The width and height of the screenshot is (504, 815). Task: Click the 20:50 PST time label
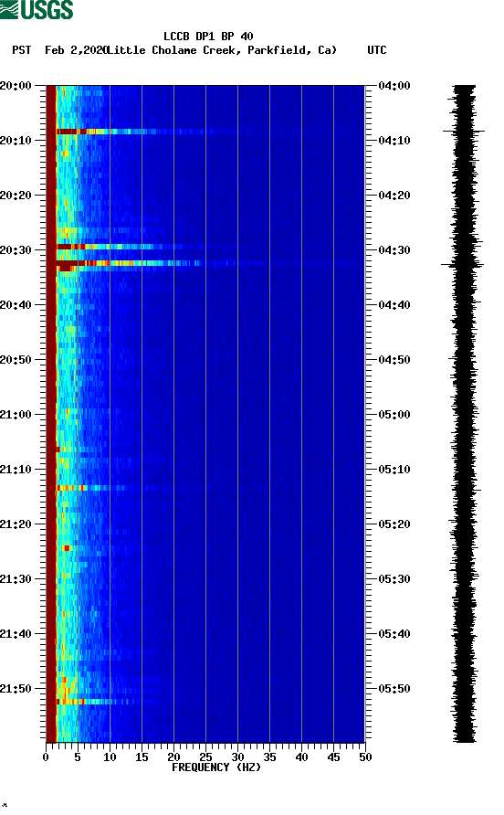point(16,360)
